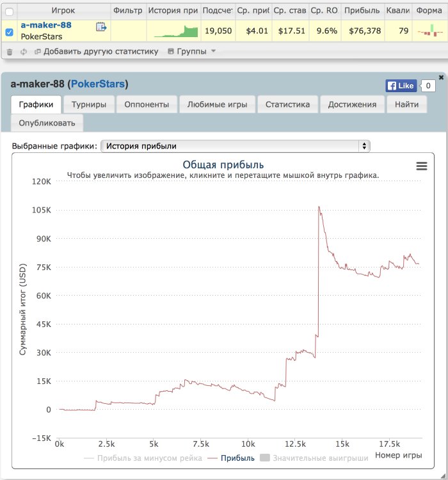
Task: Expand the Группы dropdown
Action: (x=213, y=51)
